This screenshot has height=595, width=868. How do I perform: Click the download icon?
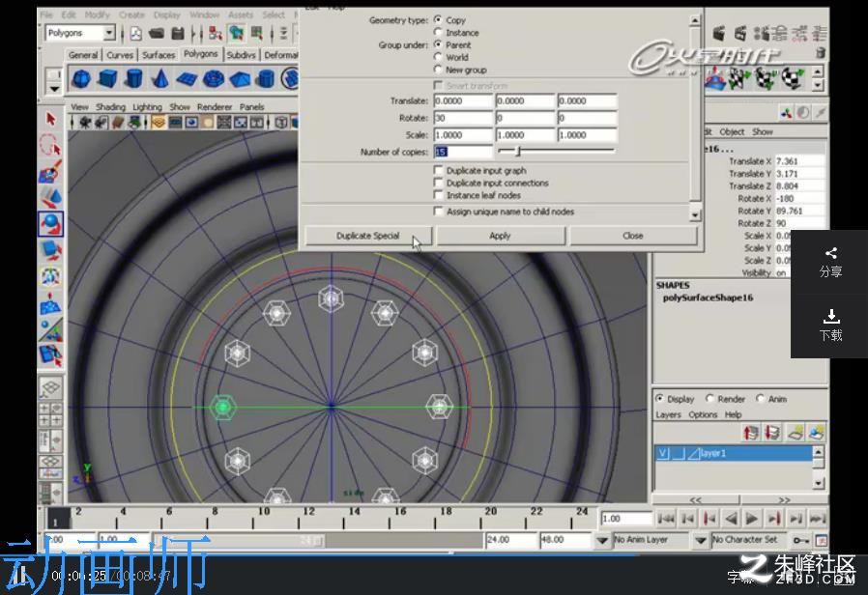tap(831, 317)
